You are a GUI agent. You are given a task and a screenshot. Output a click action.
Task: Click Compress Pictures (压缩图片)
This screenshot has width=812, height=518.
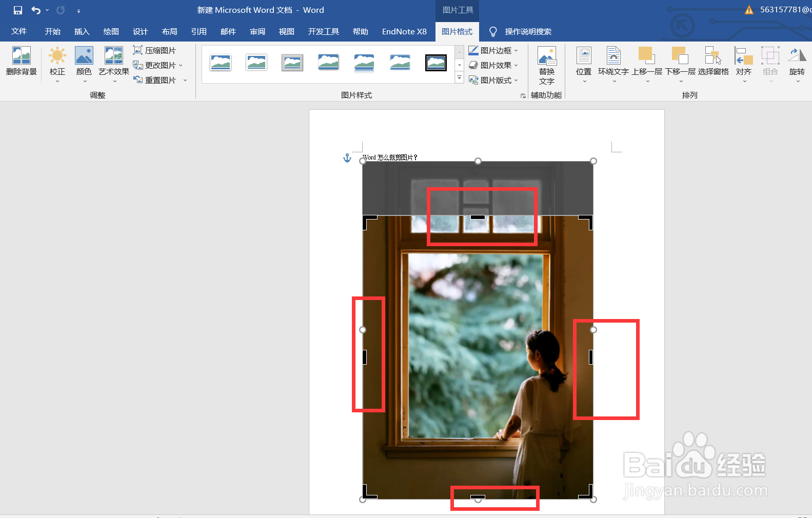(x=154, y=50)
